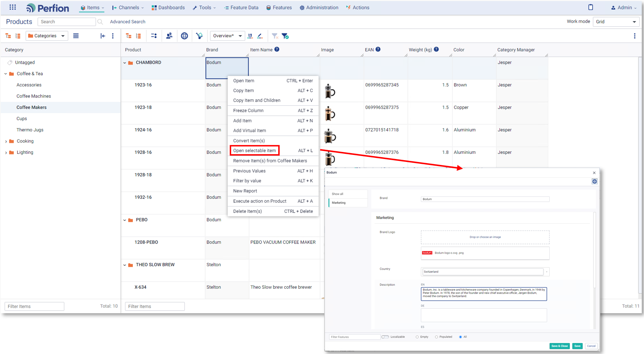Apply filter funnel with checkmark icon
This screenshot has height=354, width=644.
(285, 36)
